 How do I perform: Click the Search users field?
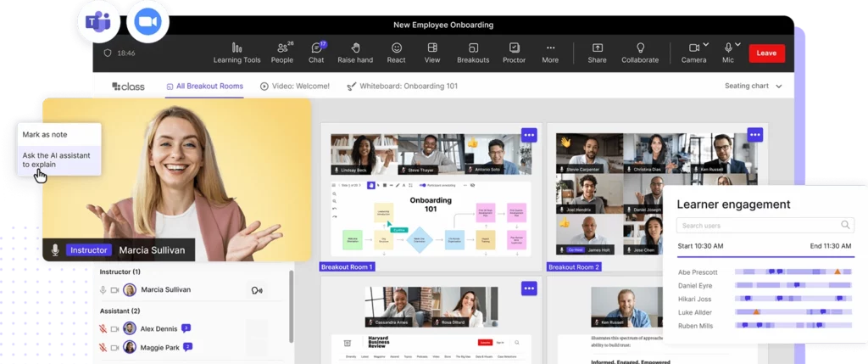759,225
